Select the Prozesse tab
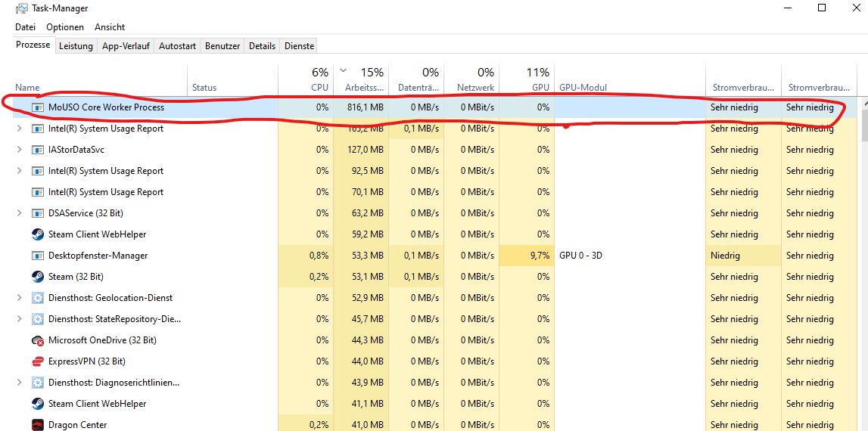Image resolution: width=868 pixels, height=431 pixels. pyautogui.click(x=33, y=45)
